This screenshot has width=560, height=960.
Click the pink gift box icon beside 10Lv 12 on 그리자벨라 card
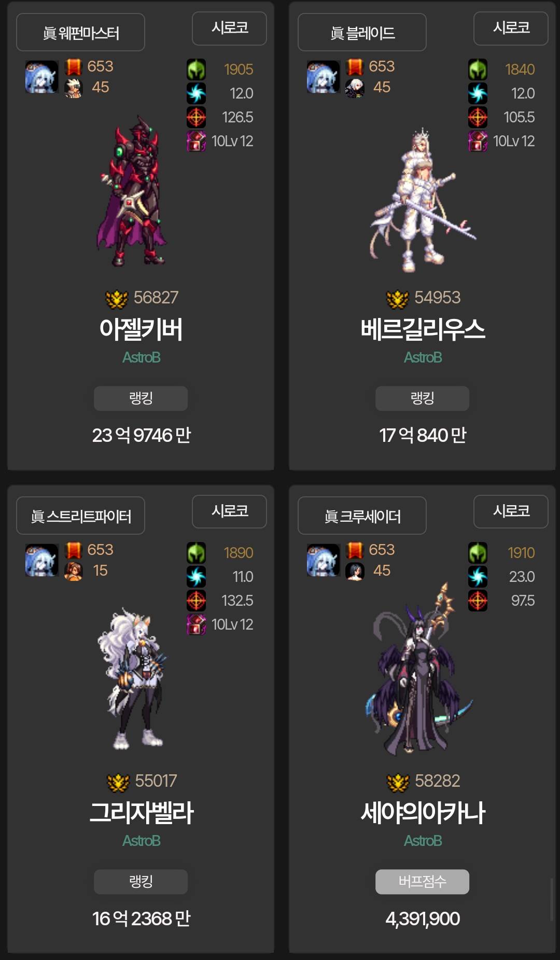pos(196,624)
